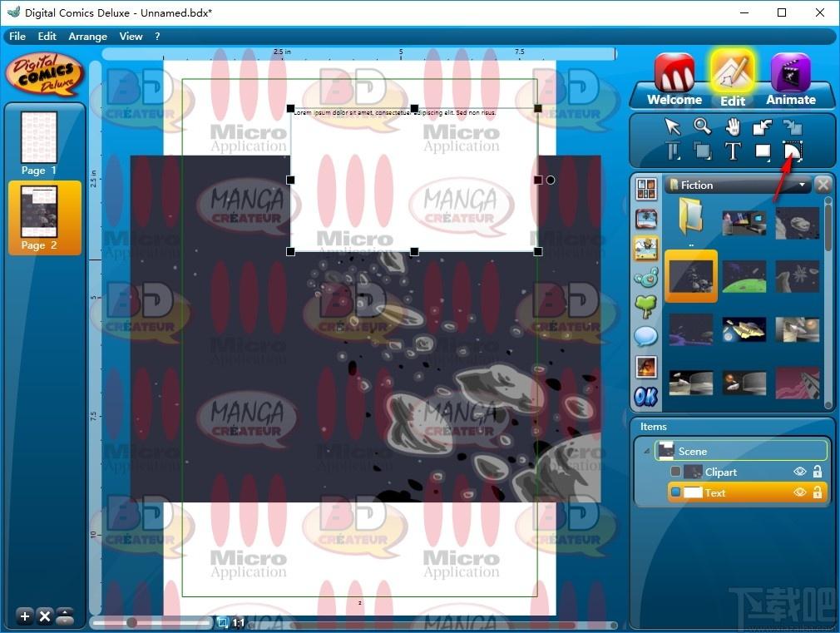Select the Page 1 thumbnail
The width and height of the screenshot is (840, 633).
point(39,142)
